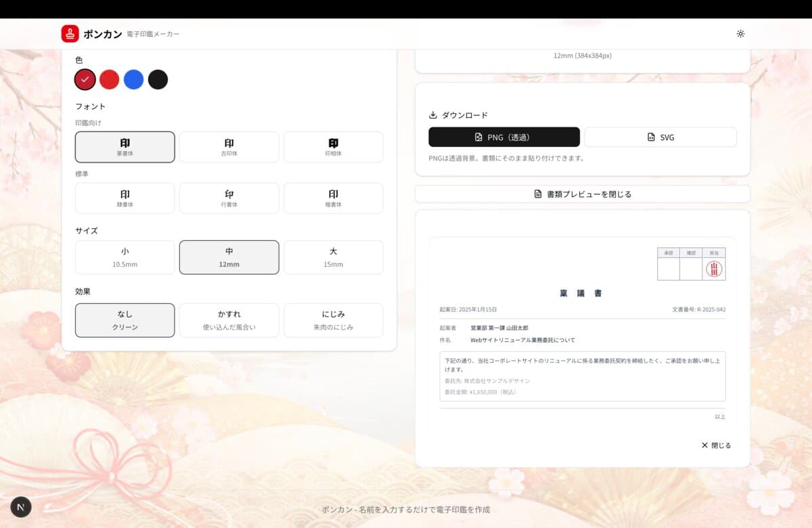
Task: Pick the 印相体 font style
Action: (x=333, y=147)
